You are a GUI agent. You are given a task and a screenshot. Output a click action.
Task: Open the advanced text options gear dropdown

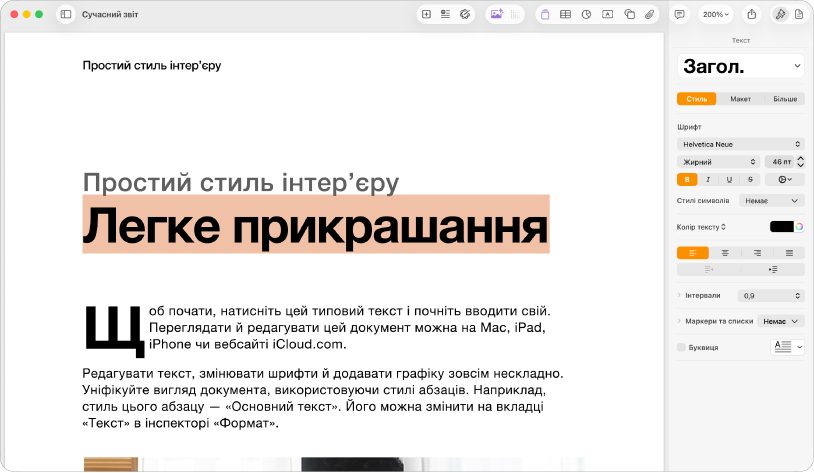point(785,179)
